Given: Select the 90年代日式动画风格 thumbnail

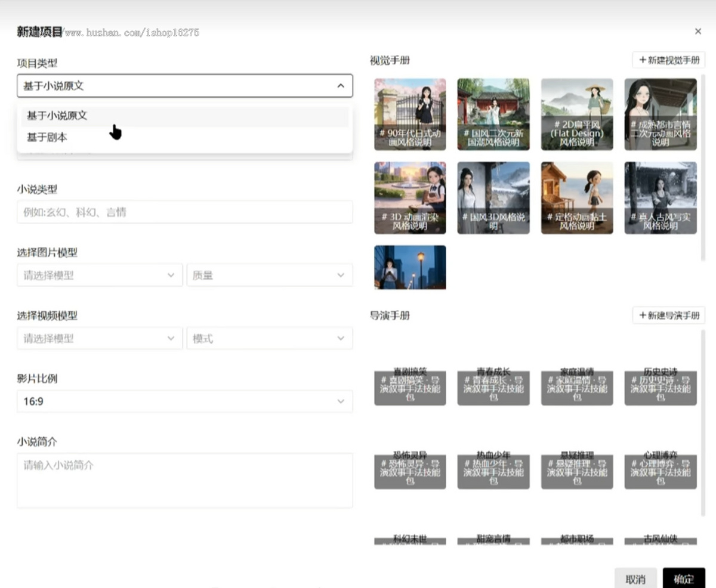Looking at the screenshot, I should tap(410, 114).
